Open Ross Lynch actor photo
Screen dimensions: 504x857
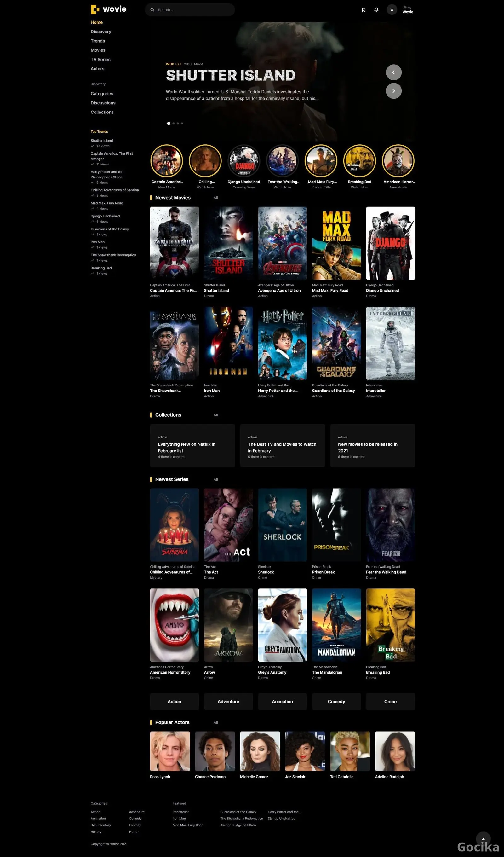pos(169,751)
